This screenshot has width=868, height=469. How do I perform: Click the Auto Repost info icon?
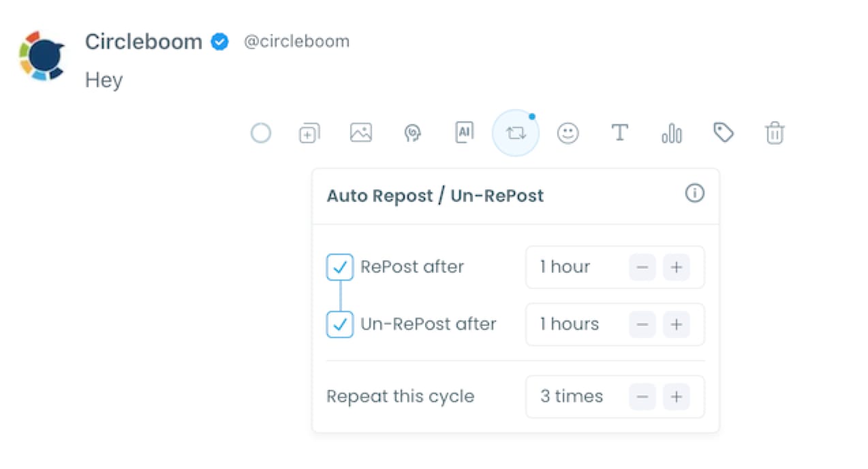(695, 194)
